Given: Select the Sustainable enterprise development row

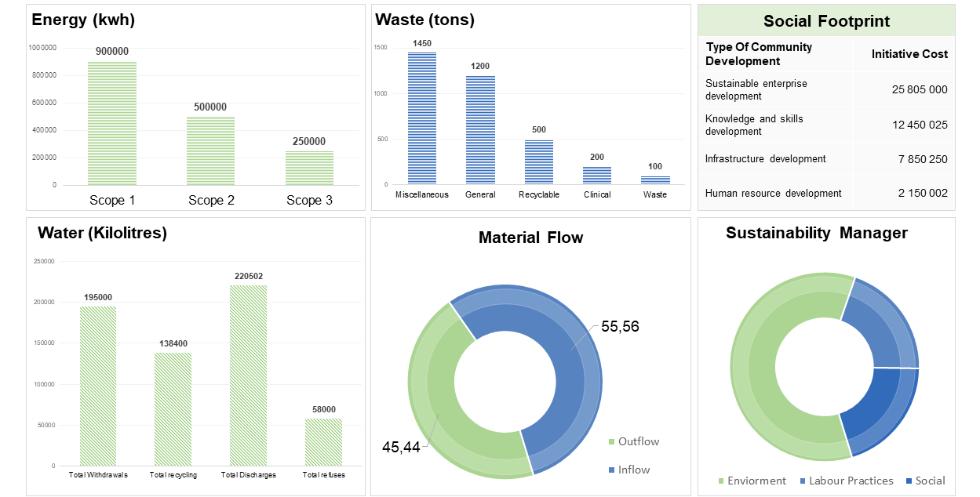Looking at the screenshot, I should pyautogui.click(x=826, y=89).
